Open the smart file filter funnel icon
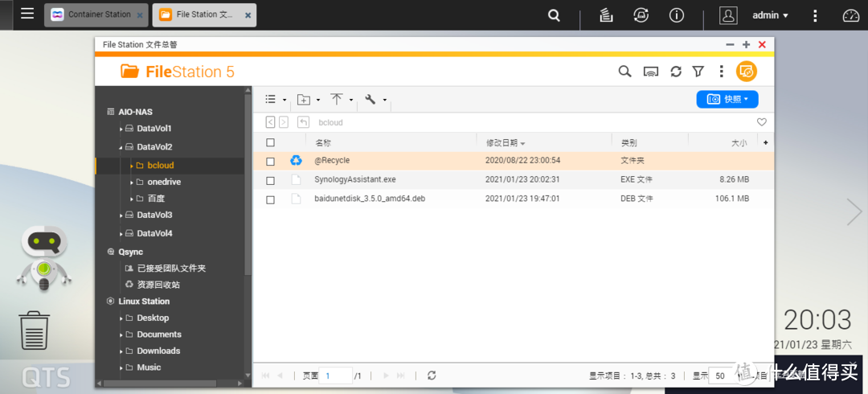Image resolution: width=868 pixels, height=394 pixels. point(698,72)
